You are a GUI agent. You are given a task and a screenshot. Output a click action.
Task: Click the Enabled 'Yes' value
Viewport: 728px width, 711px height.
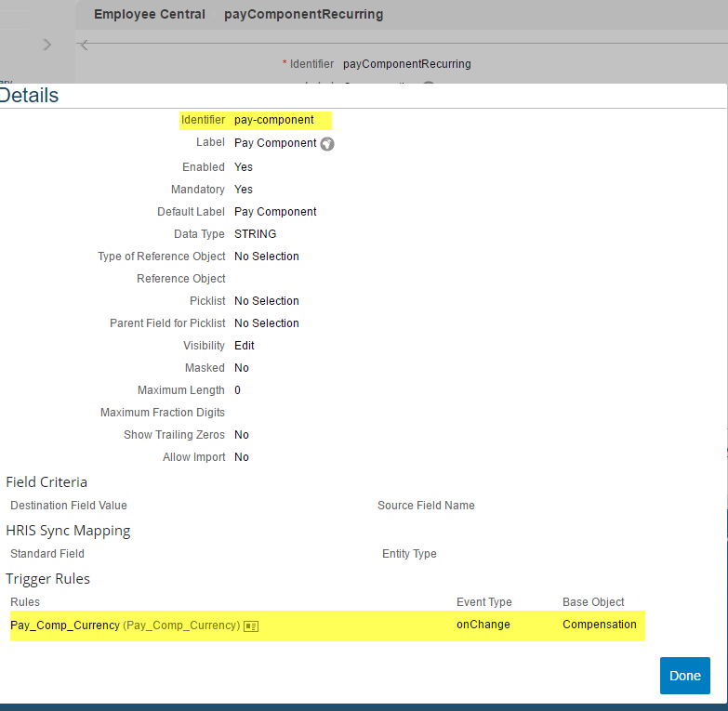pyautogui.click(x=244, y=167)
